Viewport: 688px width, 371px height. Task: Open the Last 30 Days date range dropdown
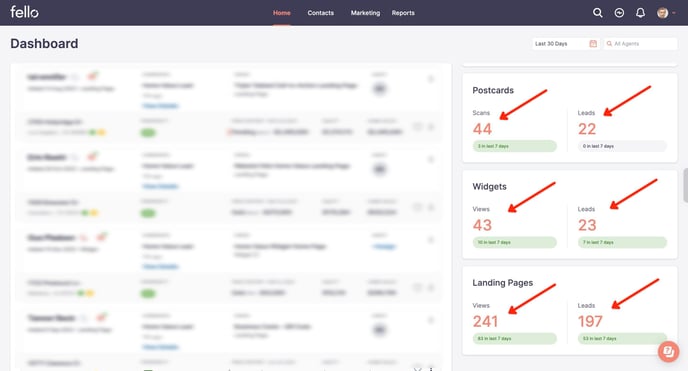tap(566, 43)
